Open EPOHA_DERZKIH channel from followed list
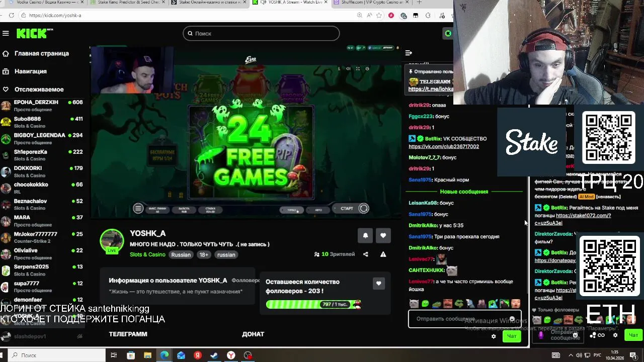This screenshot has height=362, width=644. (x=43, y=106)
